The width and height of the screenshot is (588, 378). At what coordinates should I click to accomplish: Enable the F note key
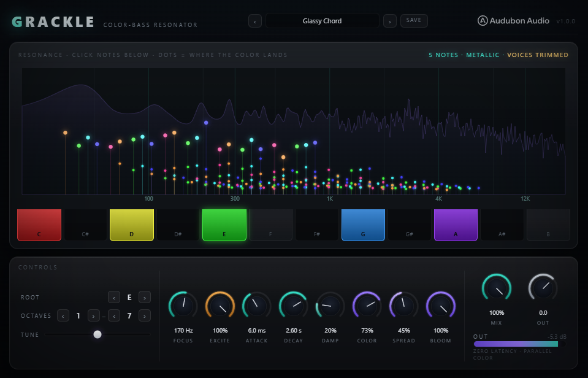point(270,225)
